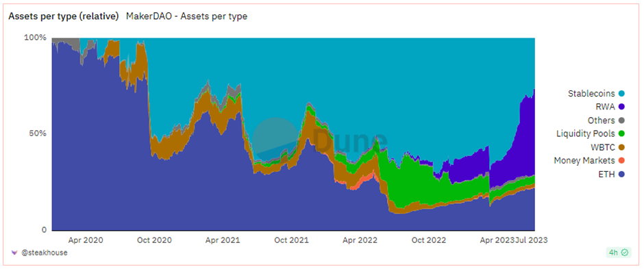The width and height of the screenshot is (644, 269).
Task: Click the 4h refresh status badge
Action: 618,253
